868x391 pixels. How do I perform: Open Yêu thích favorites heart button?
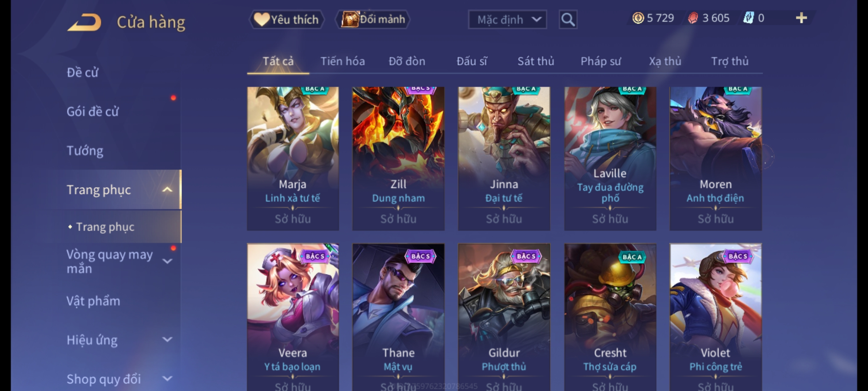tap(286, 20)
